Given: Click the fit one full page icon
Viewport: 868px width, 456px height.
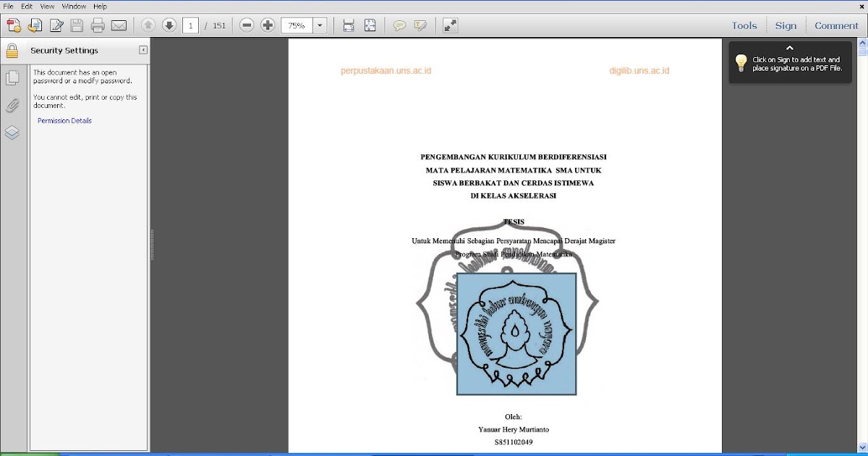Looking at the screenshot, I should coord(370,25).
